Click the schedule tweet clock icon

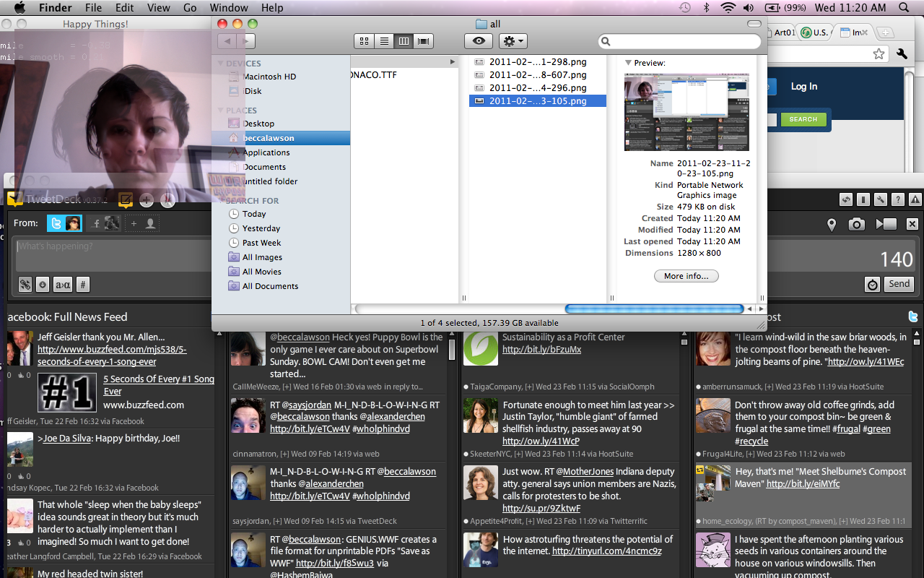pos(873,285)
